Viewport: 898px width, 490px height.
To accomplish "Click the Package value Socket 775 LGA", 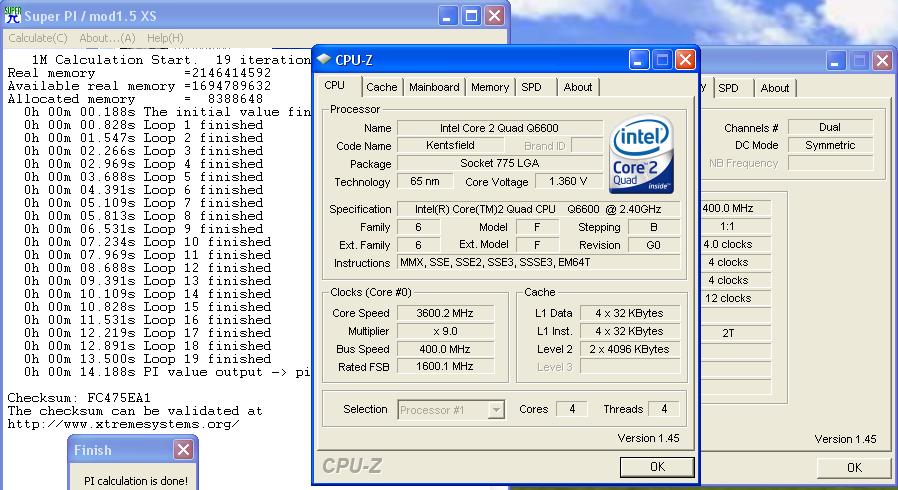I will (x=499, y=163).
